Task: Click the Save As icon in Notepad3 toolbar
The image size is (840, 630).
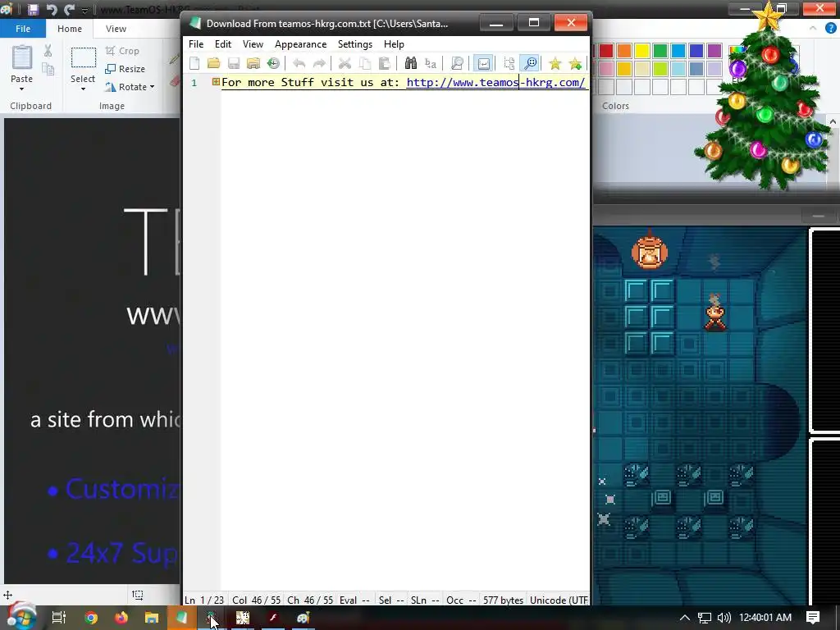Action: tap(253, 63)
